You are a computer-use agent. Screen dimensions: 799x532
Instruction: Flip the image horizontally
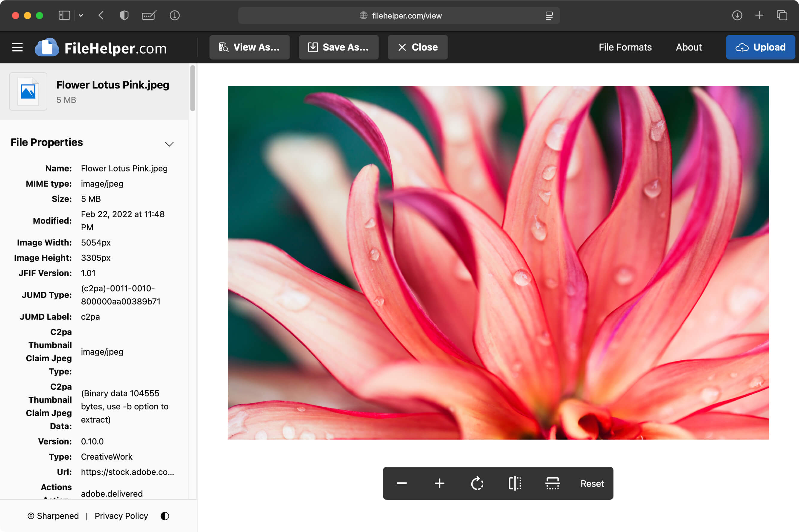pos(515,483)
